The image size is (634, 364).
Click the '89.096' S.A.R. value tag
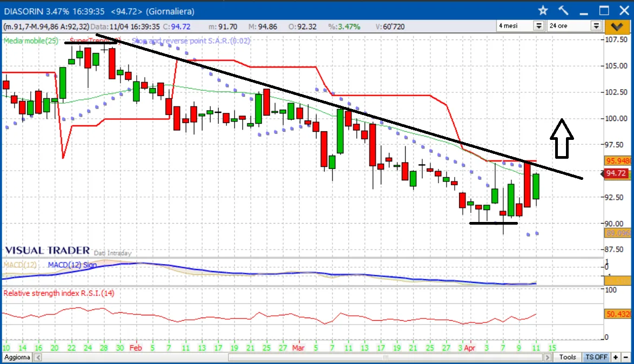coord(617,233)
